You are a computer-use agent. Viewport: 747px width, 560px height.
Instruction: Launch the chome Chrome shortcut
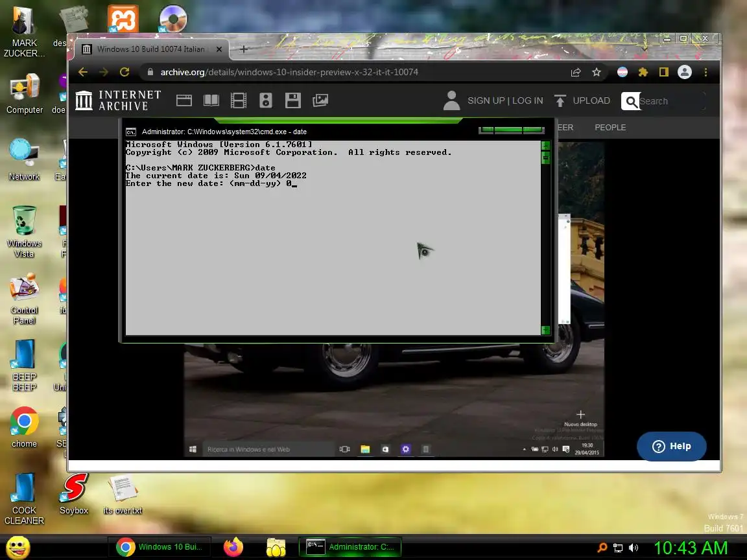tap(24, 427)
